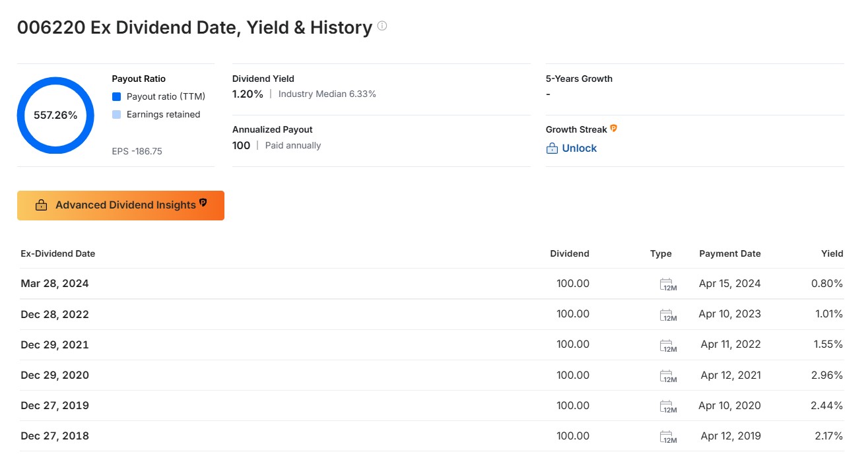Click the lock icon in Advanced Dividend Insights

(x=41, y=205)
